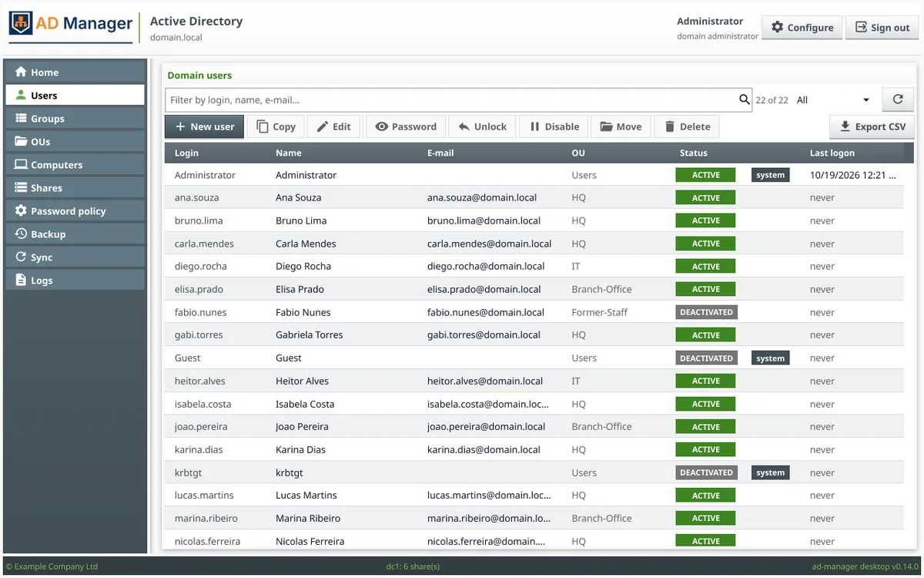Select the Diego Rocha name cell
924x578 pixels.
point(303,266)
